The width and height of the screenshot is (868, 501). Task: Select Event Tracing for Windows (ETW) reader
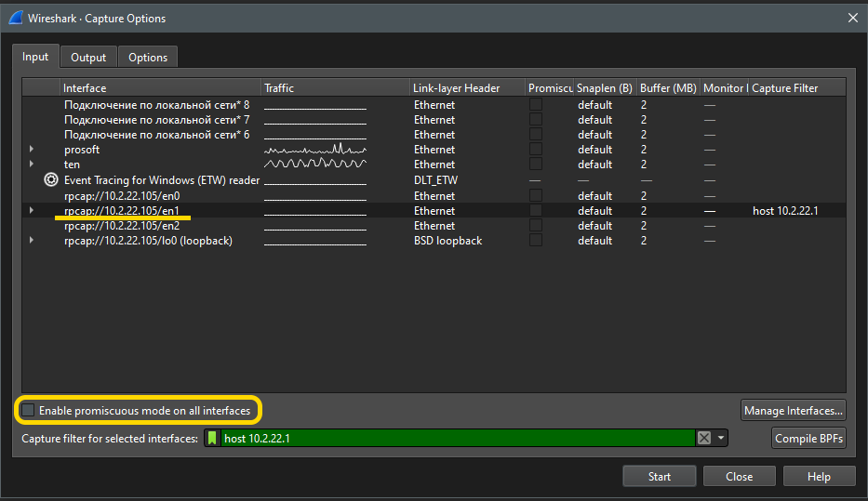coord(162,179)
